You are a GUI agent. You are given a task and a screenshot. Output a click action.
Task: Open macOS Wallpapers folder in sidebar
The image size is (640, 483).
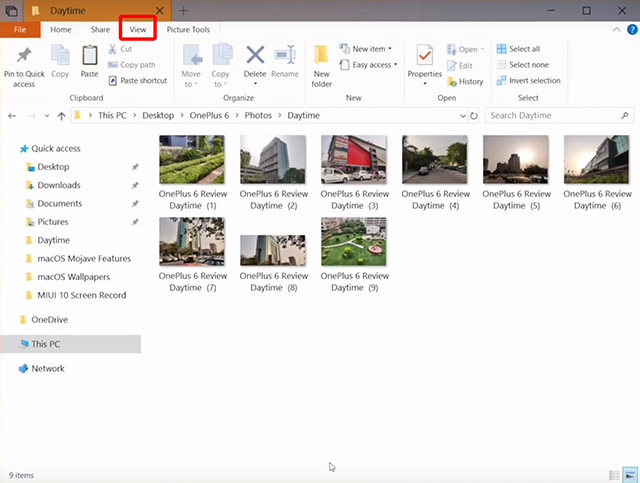tap(68, 277)
